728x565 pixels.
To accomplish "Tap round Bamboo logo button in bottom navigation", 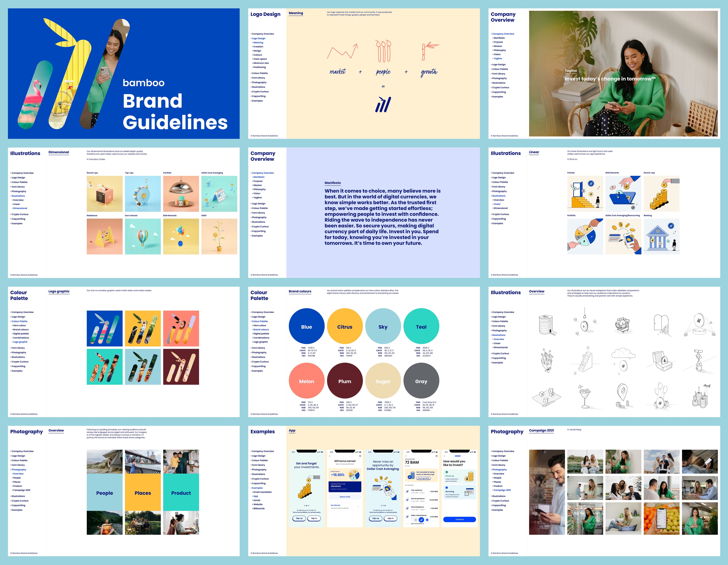I will pos(422,520).
